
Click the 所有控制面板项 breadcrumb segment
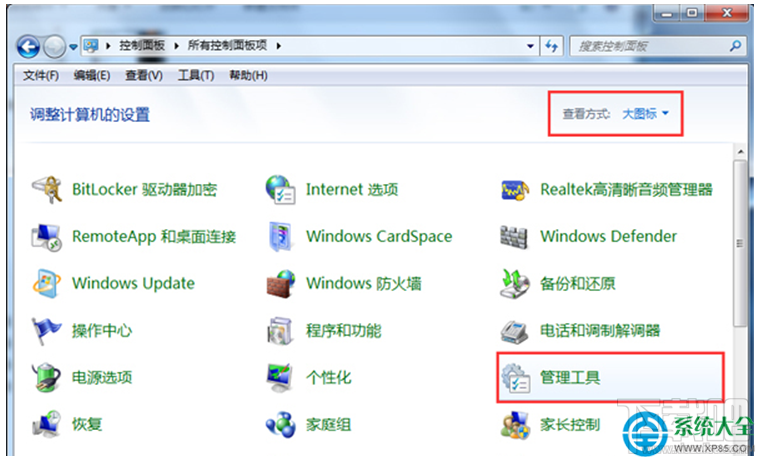[227, 46]
